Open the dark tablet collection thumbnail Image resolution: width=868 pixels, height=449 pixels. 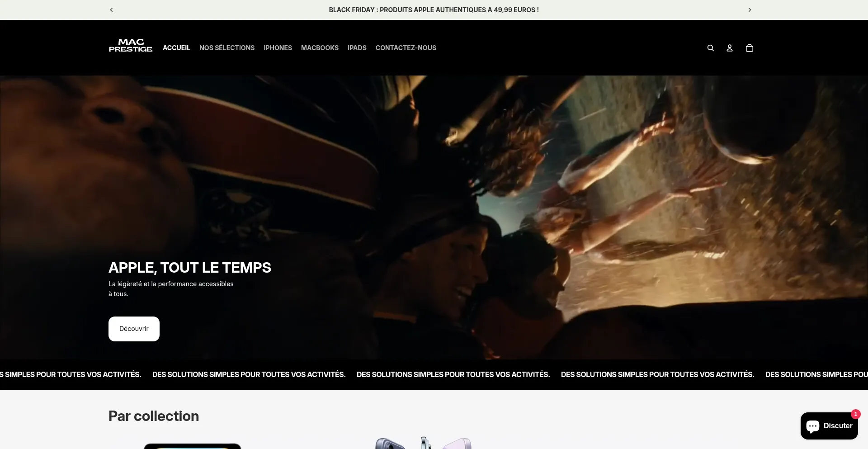tap(192, 446)
